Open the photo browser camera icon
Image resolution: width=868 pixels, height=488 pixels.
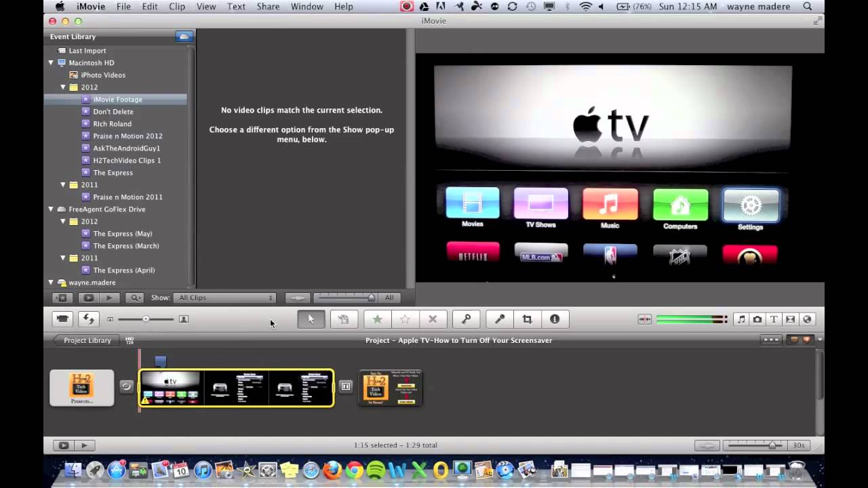pos(757,319)
